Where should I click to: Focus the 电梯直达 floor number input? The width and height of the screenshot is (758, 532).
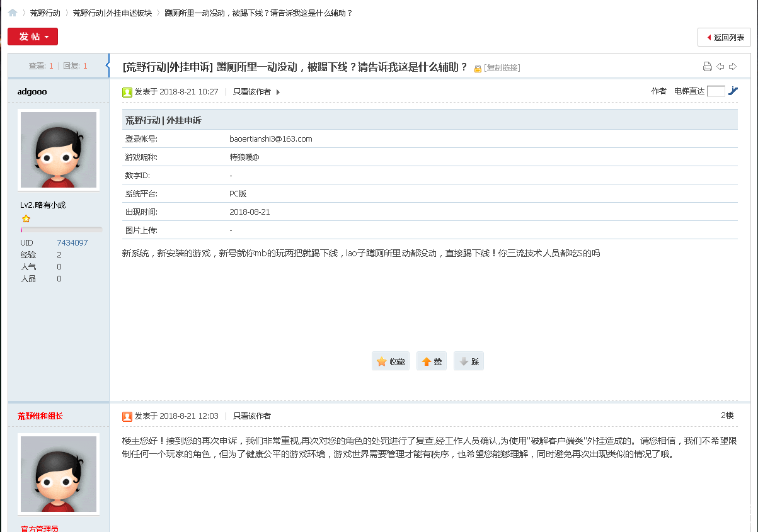716,91
